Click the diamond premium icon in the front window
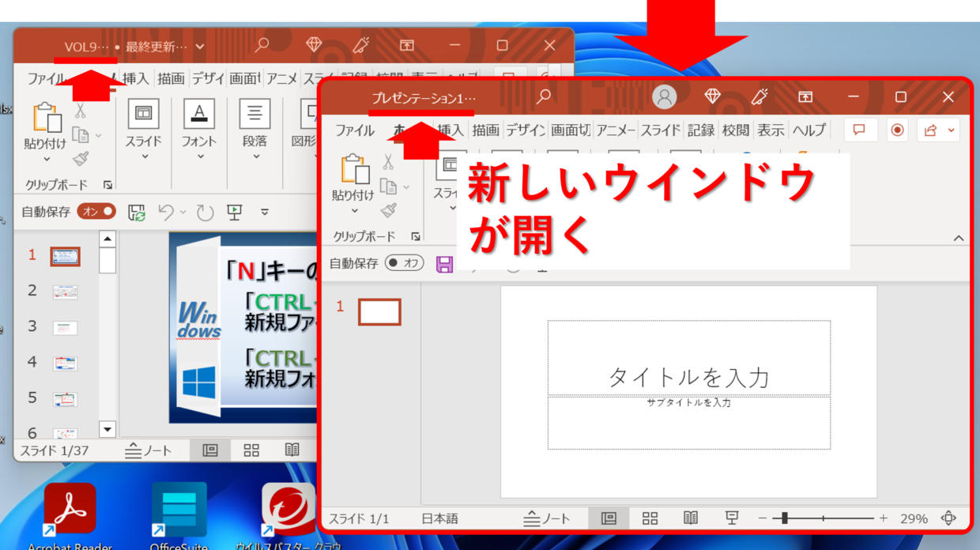The height and width of the screenshot is (550, 980). click(712, 96)
